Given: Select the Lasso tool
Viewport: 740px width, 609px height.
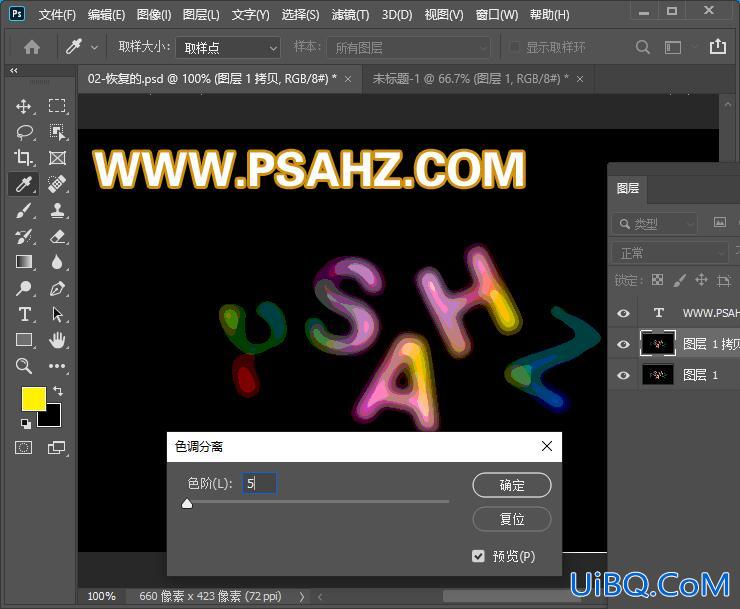Looking at the screenshot, I should [x=24, y=132].
